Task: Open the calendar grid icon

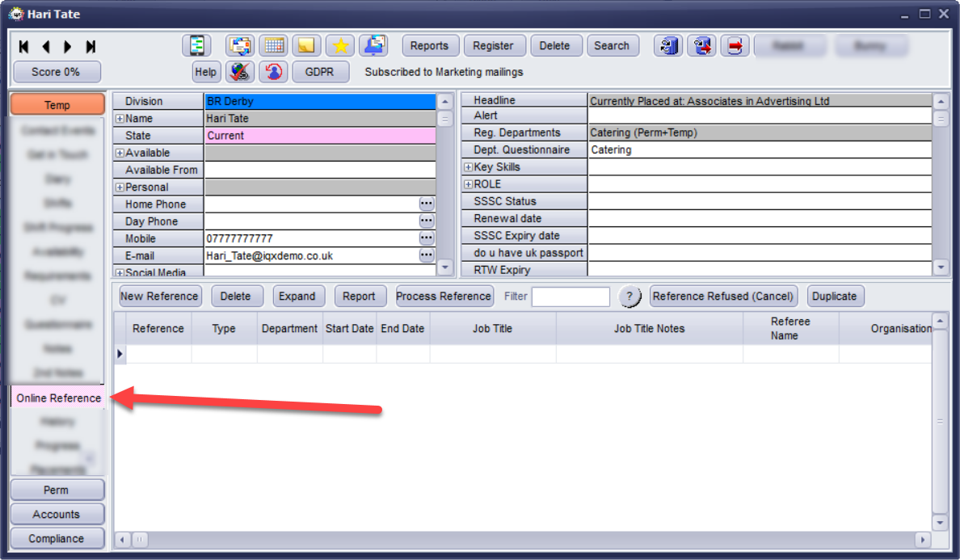Action: (x=274, y=46)
